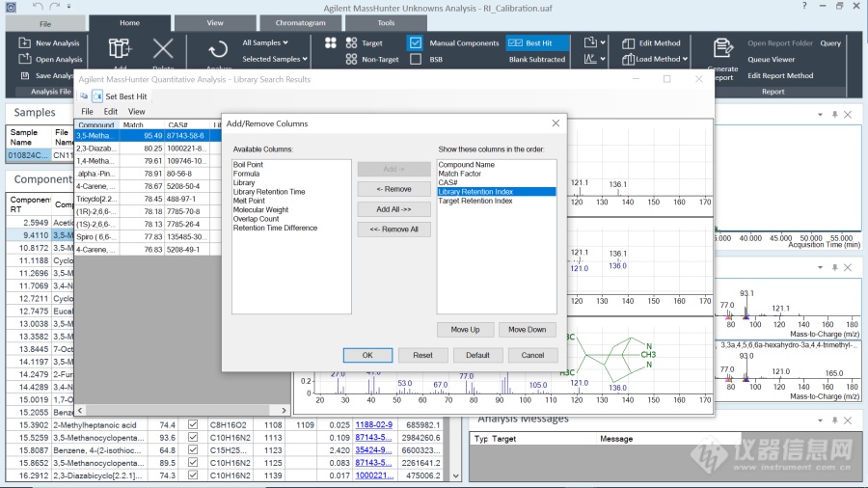The width and height of the screenshot is (868, 488).
Task: Click the components table scroll down arrow
Action: click(455, 475)
